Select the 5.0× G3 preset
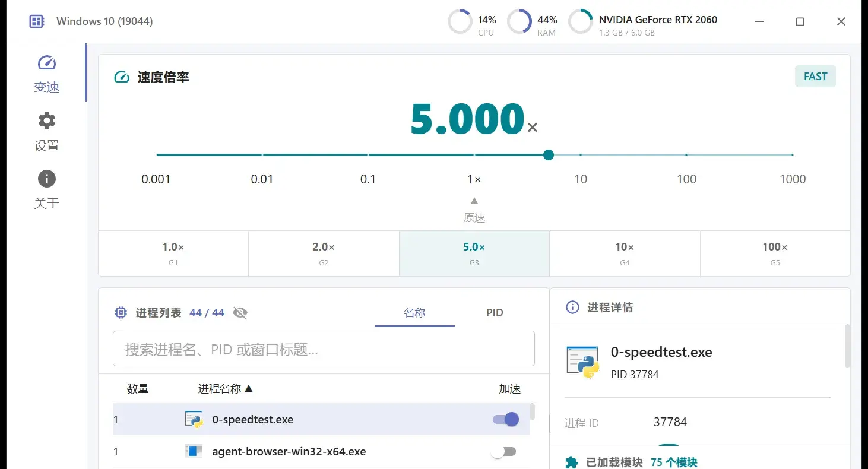The image size is (868, 469). [x=474, y=253]
